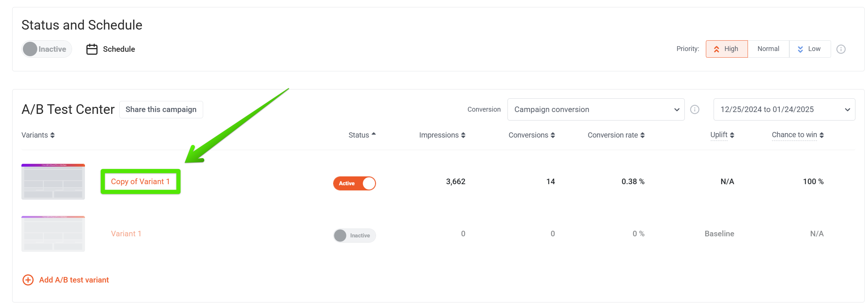Disable the Copy of Variant 1 Active toggle
This screenshot has height=304, width=868.
click(354, 183)
